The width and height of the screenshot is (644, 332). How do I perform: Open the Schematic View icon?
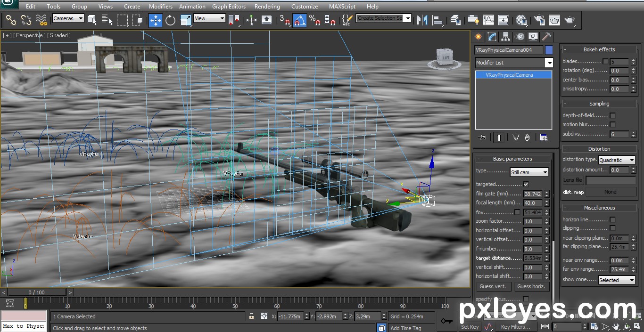(x=504, y=20)
